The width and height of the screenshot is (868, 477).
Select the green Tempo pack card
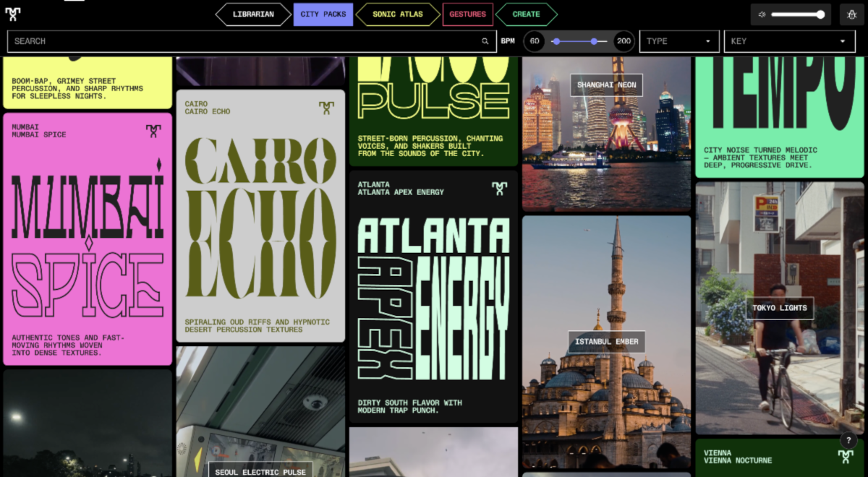(780, 117)
